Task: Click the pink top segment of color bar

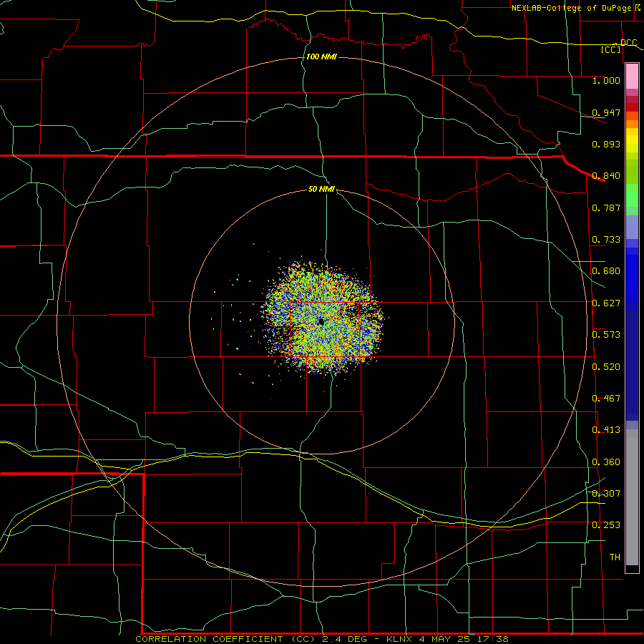Action: tap(632, 76)
